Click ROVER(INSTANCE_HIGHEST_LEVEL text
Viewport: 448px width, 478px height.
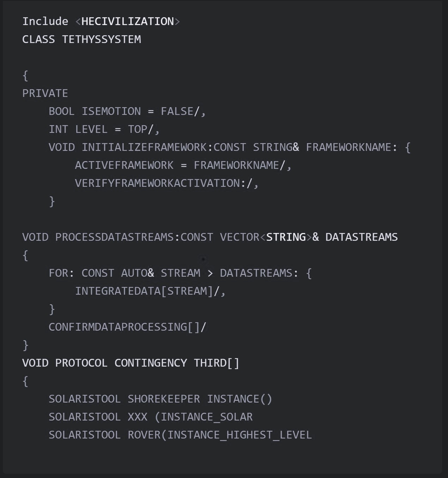220,435
